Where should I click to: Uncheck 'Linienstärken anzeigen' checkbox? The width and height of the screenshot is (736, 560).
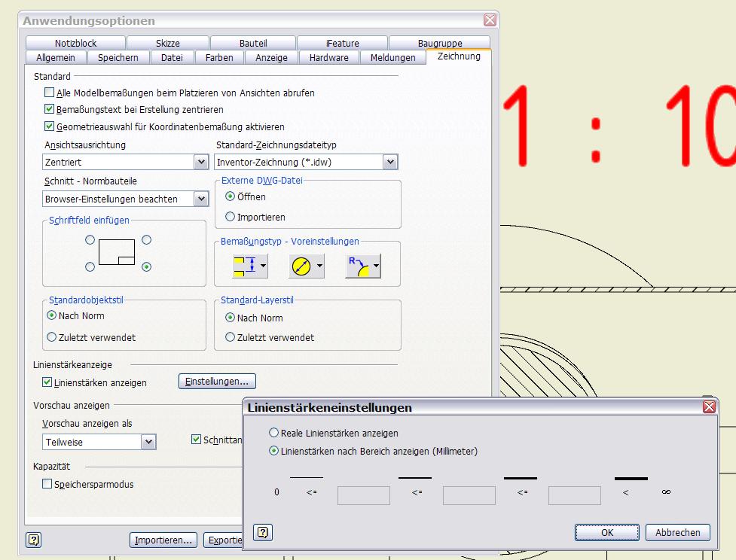(47, 382)
